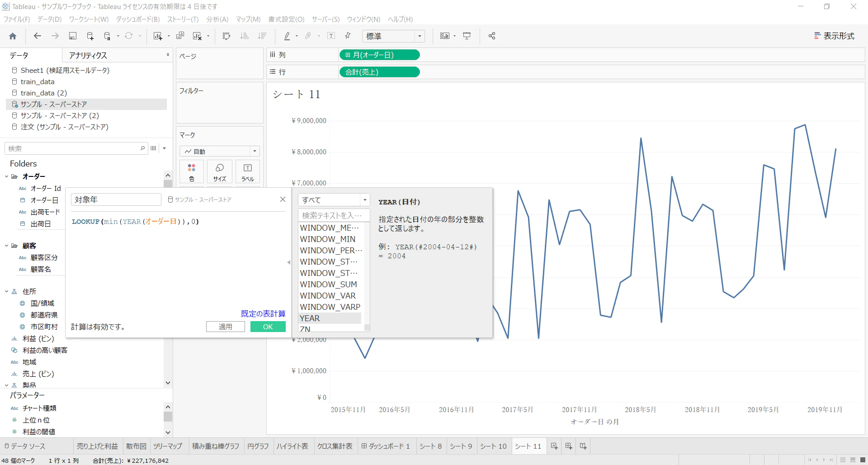Click the highlight pen toolbar icon

click(x=287, y=36)
